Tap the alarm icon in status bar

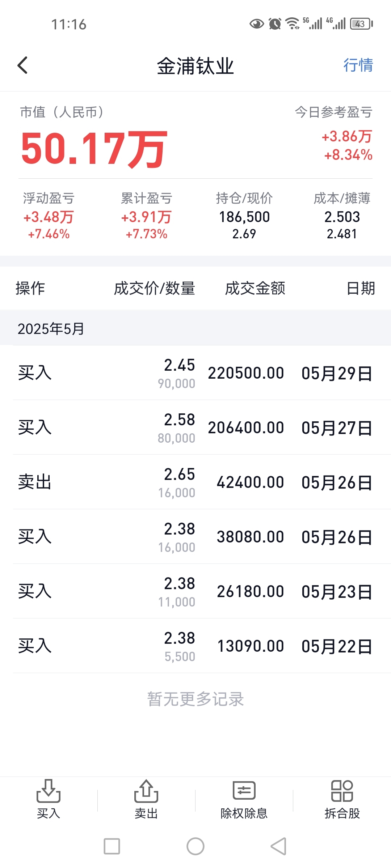click(x=275, y=24)
